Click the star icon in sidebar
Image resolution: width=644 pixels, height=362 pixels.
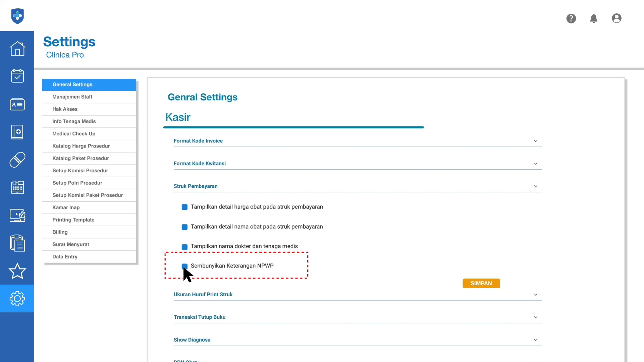pyautogui.click(x=17, y=271)
